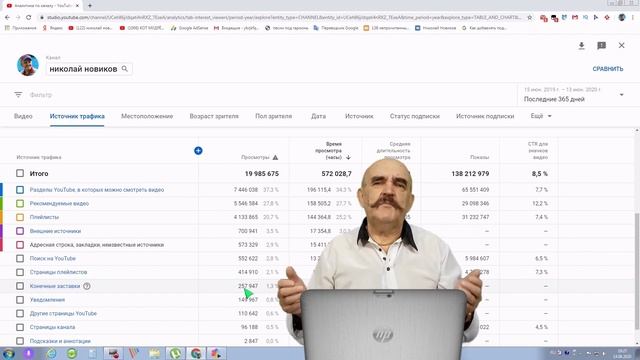Open uTorrent from the taskbar
The width and height of the screenshot is (640, 360).
click(176, 353)
